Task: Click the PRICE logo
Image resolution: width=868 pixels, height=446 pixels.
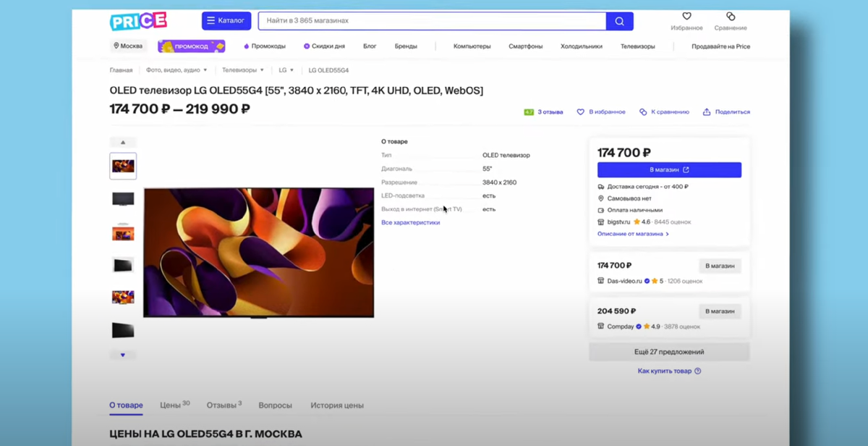Action: tap(138, 21)
